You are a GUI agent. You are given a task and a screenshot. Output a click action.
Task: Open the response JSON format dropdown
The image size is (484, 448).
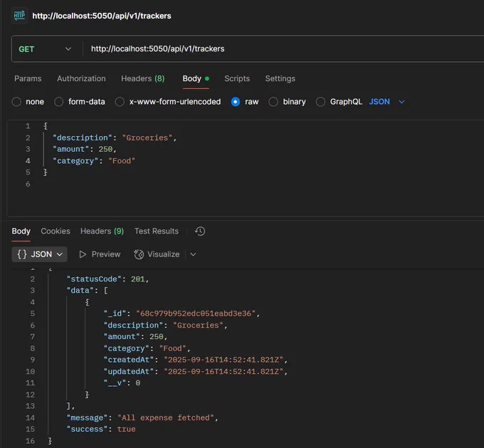[40, 254]
